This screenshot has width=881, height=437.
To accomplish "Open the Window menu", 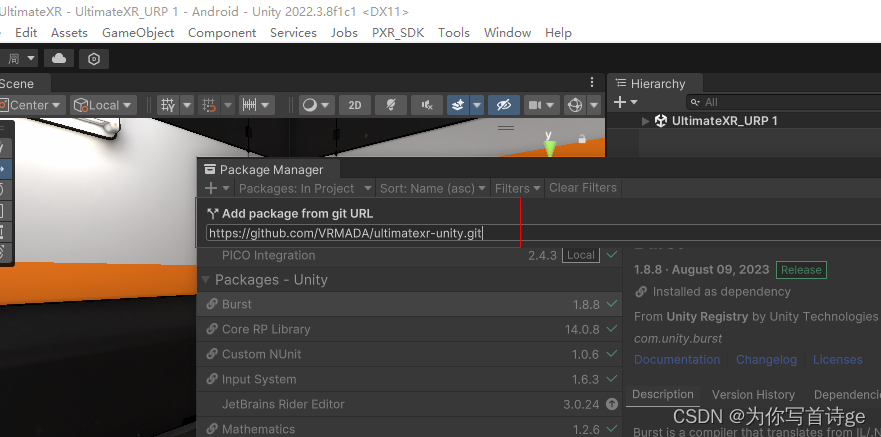I will coord(507,33).
